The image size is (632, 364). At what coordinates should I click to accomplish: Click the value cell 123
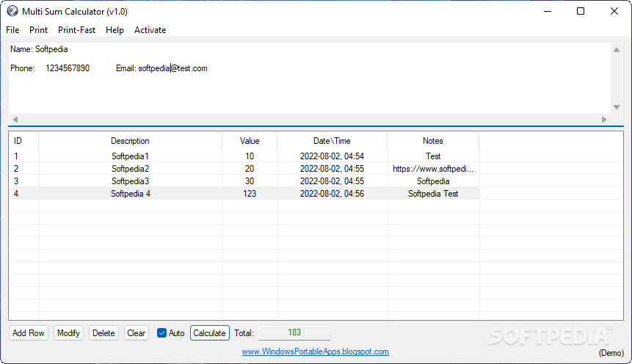(250, 194)
